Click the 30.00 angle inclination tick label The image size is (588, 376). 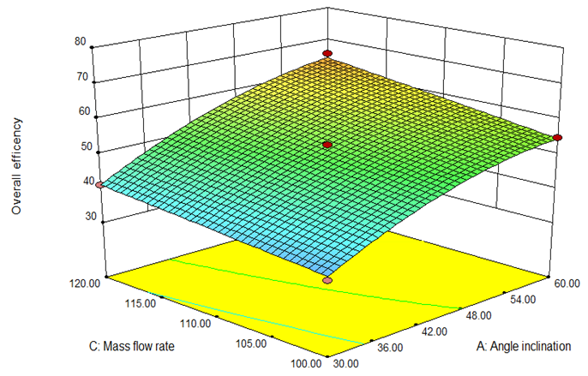[345, 364]
